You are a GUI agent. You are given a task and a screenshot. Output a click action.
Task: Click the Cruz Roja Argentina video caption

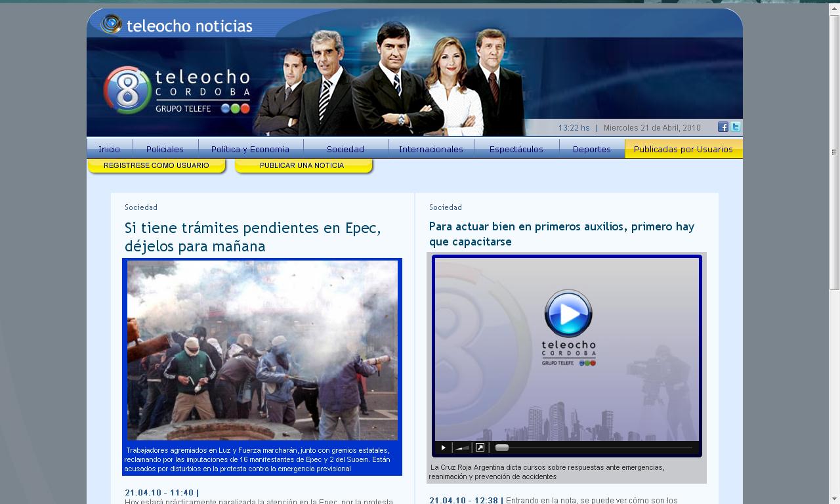tap(547, 472)
